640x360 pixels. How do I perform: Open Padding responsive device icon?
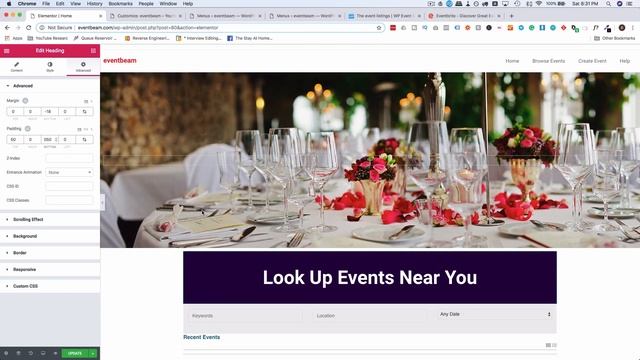[28, 129]
